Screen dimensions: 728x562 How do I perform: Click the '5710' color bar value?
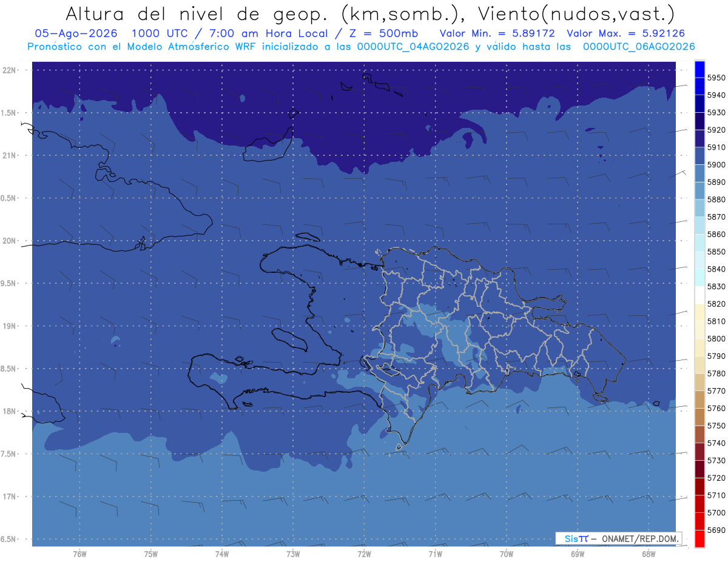(716, 495)
